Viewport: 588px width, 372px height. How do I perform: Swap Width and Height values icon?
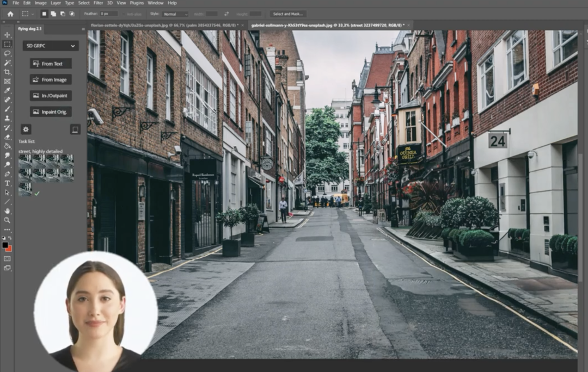pyautogui.click(x=226, y=14)
